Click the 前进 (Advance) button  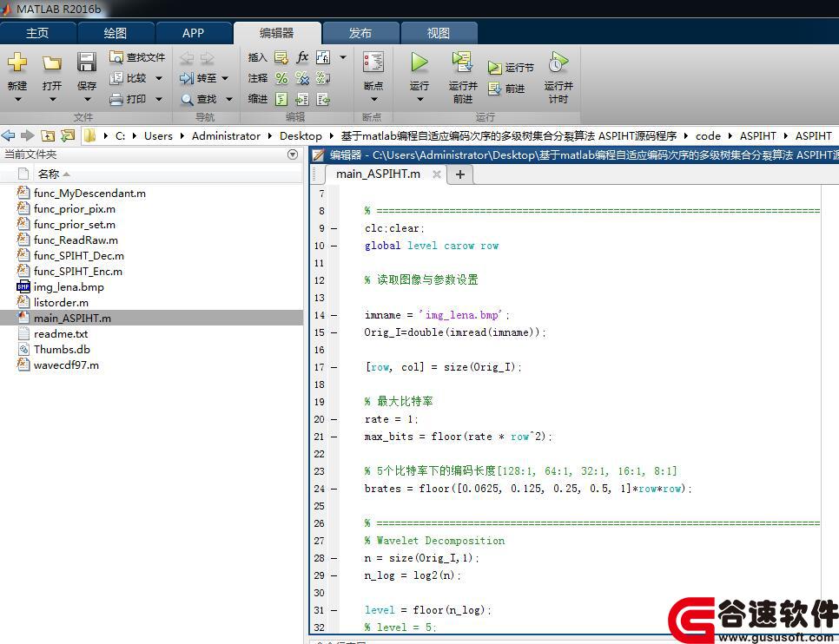pyautogui.click(x=506, y=89)
